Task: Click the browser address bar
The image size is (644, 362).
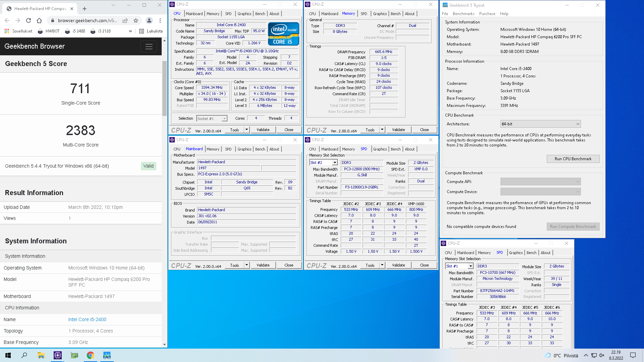Action: pos(87,20)
